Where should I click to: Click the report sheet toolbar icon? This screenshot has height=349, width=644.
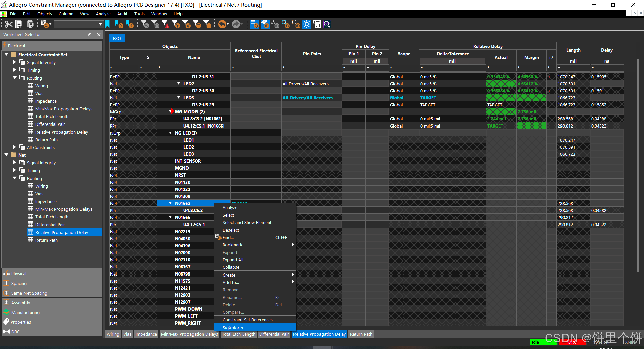tap(317, 24)
